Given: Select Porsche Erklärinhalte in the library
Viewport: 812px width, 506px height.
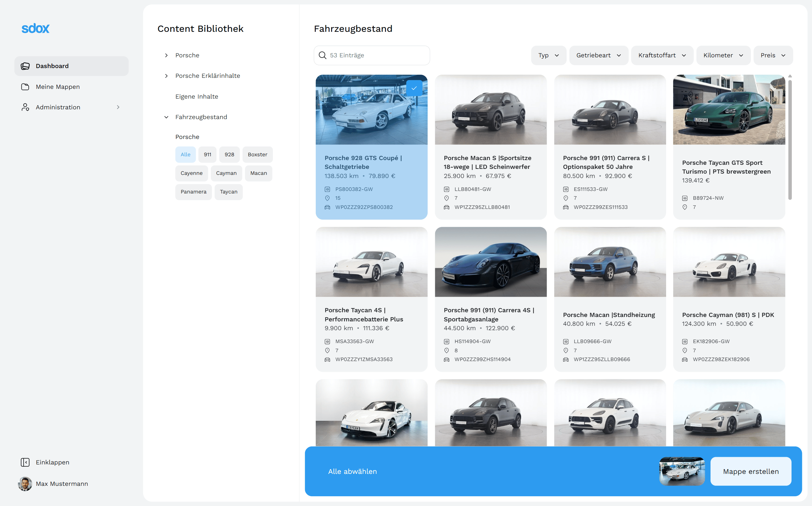Looking at the screenshot, I should coord(208,76).
